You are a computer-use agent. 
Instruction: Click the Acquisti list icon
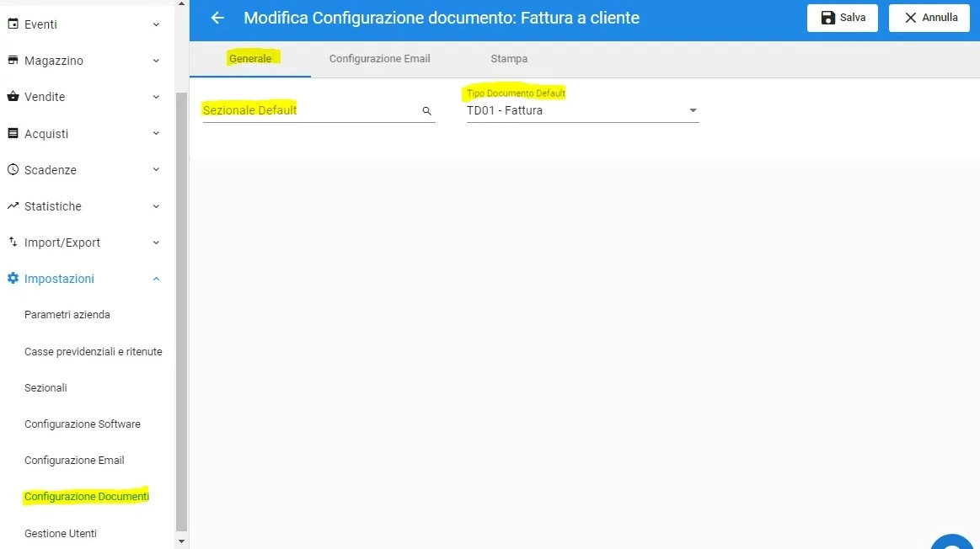tap(13, 133)
